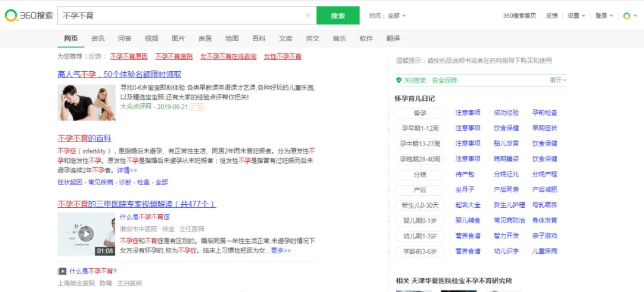The width and height of the screenshot is (644, 292).
Task: Click the 360搜索 logo icon
Action: click(11, 16)
